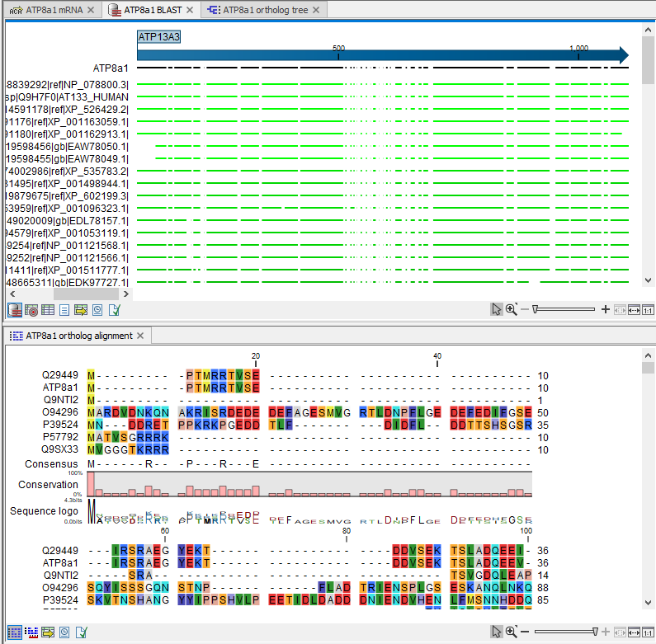Open the checkmark document icon in the alignment toolbar
Image resolution: width=656 pixels, height=644 pixels.
(x=81, y=632)
